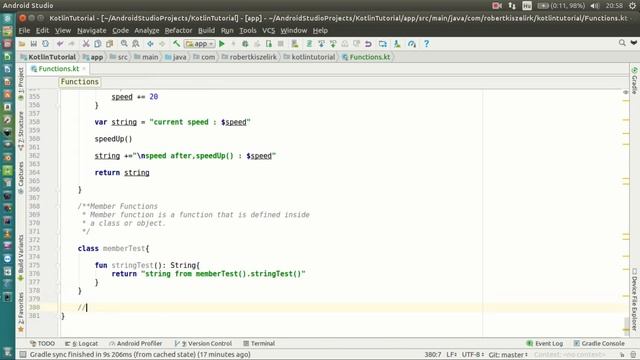This screenshot has height=360, width=640.
Task: Click the system settings gear in top bar
Action: [x=633, y=5]
